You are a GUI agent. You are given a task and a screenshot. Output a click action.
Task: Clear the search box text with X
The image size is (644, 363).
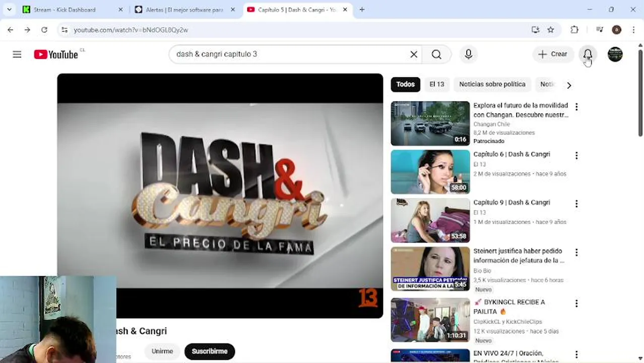414,54
